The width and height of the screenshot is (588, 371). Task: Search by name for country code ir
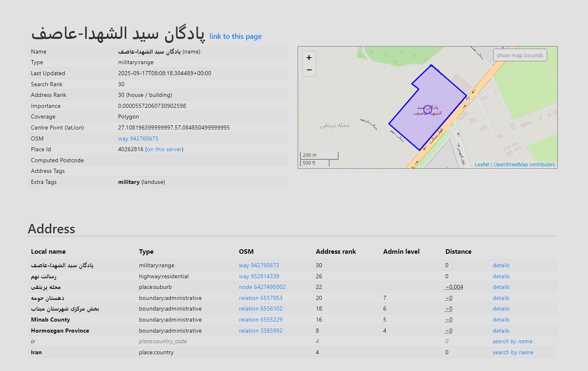[x=513, y=341]
